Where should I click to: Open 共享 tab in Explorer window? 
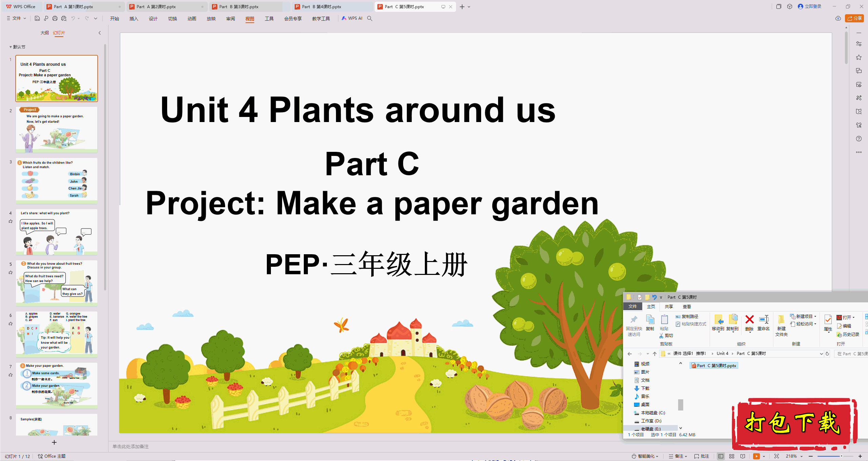pyautogui.click(x=669, y=306)
